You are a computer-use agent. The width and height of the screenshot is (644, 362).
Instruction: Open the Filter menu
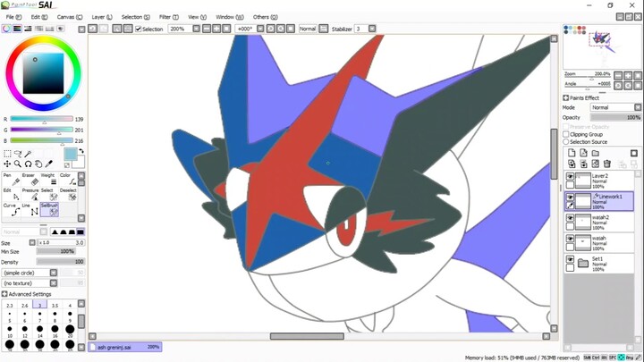tap(169, 17)
